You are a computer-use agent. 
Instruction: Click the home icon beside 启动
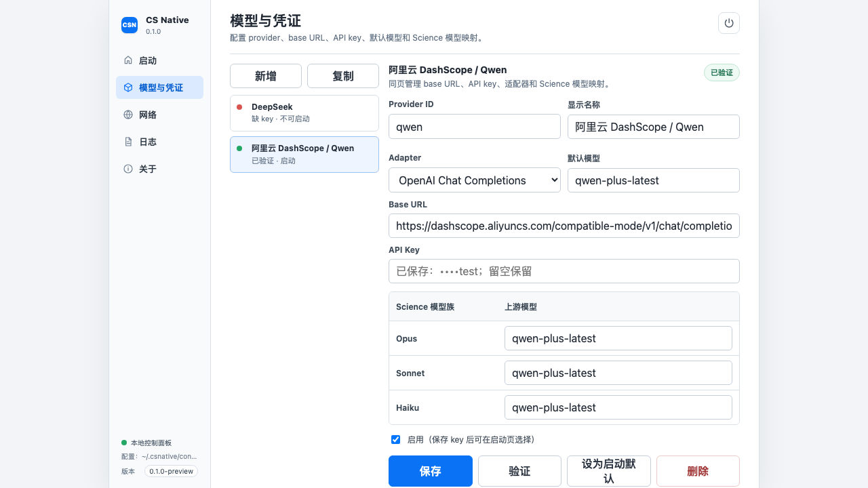tap(128, 60)
